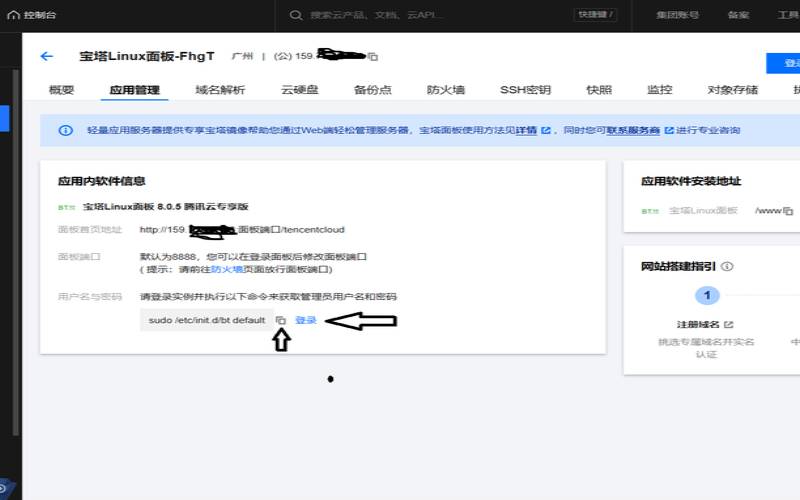The width and height of the screenshot is (800, 500).
Task: Select the 应用管理 tab
Action: 135,90
